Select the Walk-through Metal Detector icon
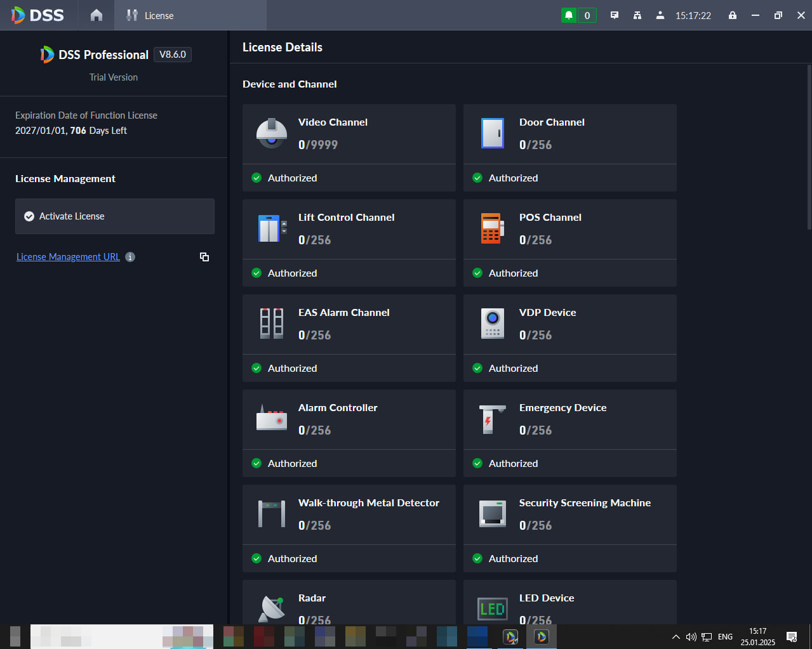Image resolution: width=812 pixels, height=649 pixels. click(272, 514)
